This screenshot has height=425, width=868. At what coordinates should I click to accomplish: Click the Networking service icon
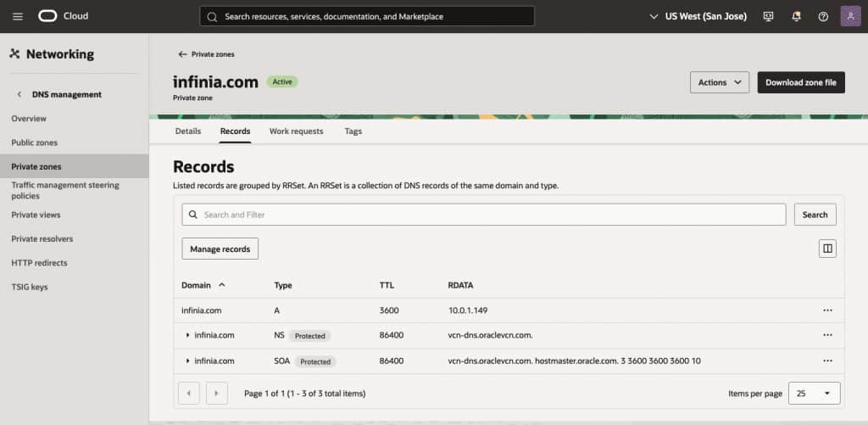click(15, 53)
